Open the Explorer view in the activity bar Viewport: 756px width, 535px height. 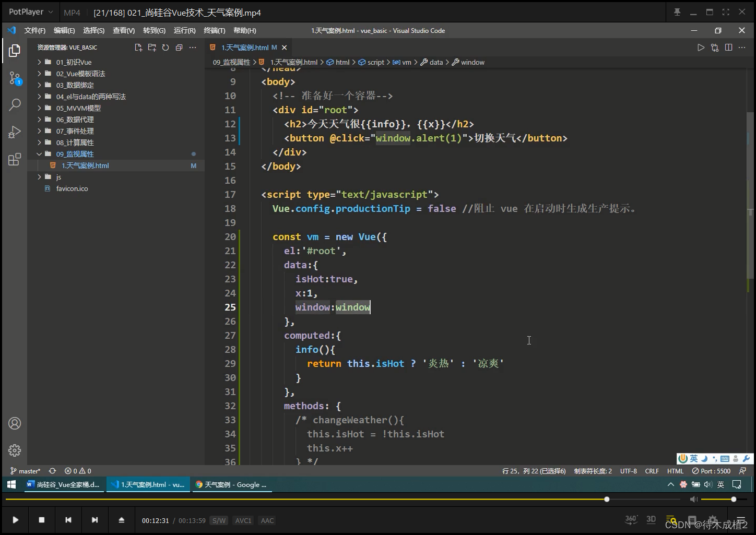[15, 51]
